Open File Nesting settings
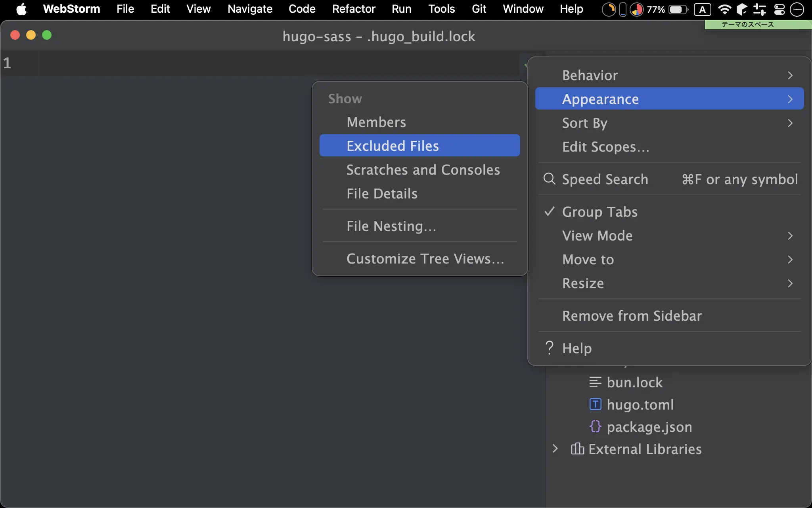This screenshot has width=812, height=508. coord(391,226)
